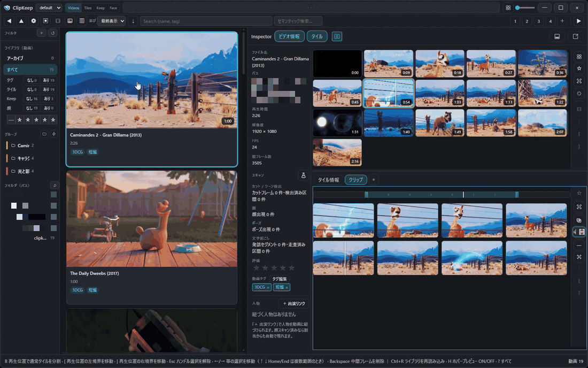
Task: Open the タイル inspector tab
Action: (x=317, y=36)
